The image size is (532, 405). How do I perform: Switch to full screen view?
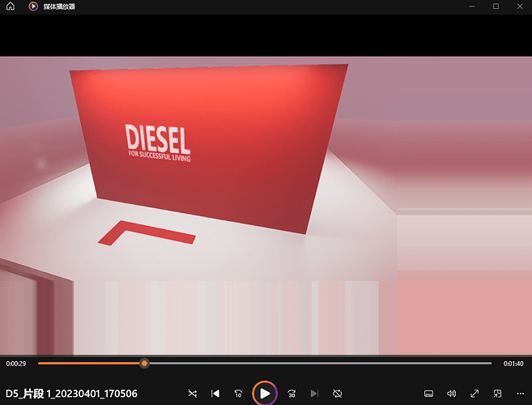tap(475, 394)
